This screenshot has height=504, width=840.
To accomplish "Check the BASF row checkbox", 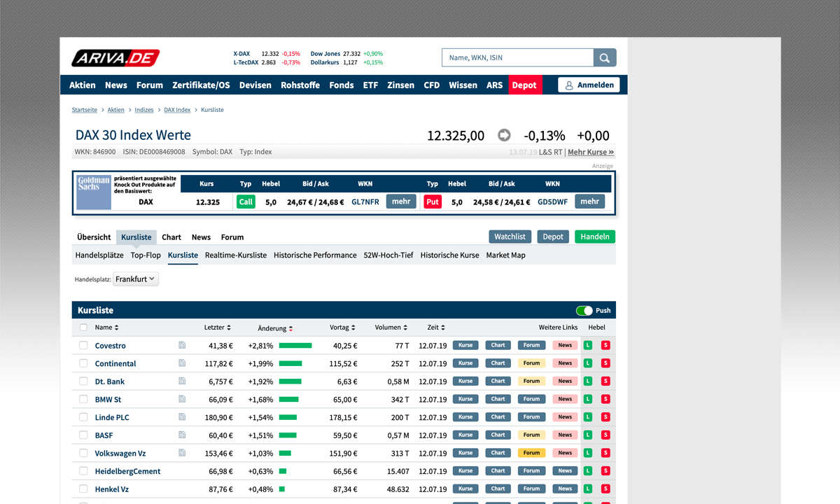I will (x=83, y=435).
